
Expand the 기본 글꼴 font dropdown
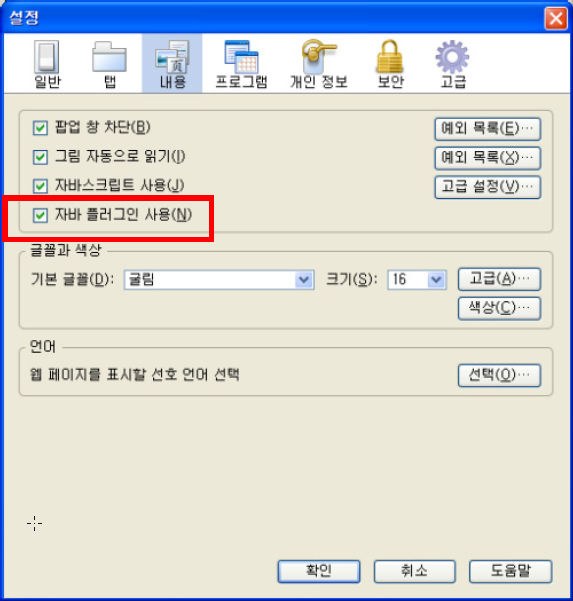point(219,280)
